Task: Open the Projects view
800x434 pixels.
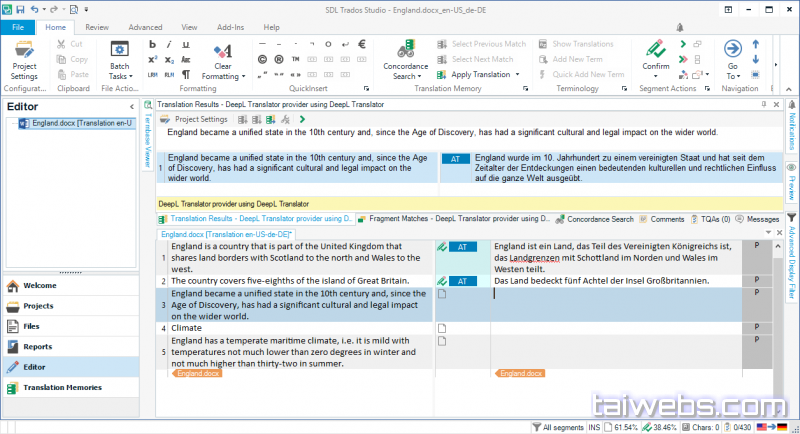Action: pyautogui.click(x=39, y=305)
